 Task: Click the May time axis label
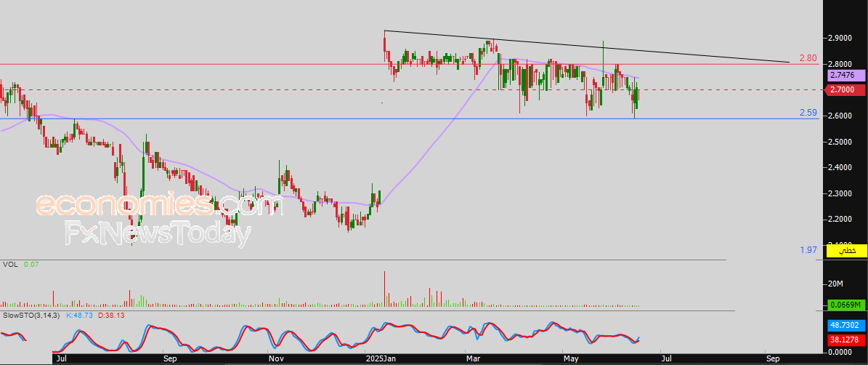click(572, 359)
